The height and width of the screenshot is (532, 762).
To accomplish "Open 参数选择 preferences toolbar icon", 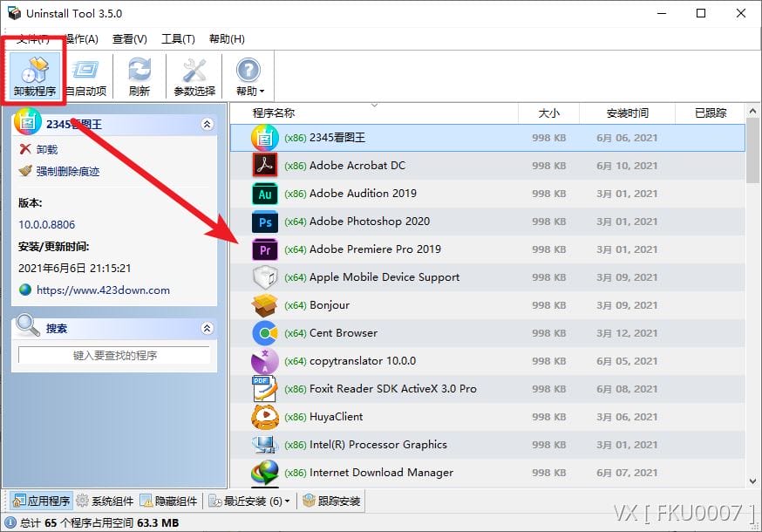I will coord(194,77).
